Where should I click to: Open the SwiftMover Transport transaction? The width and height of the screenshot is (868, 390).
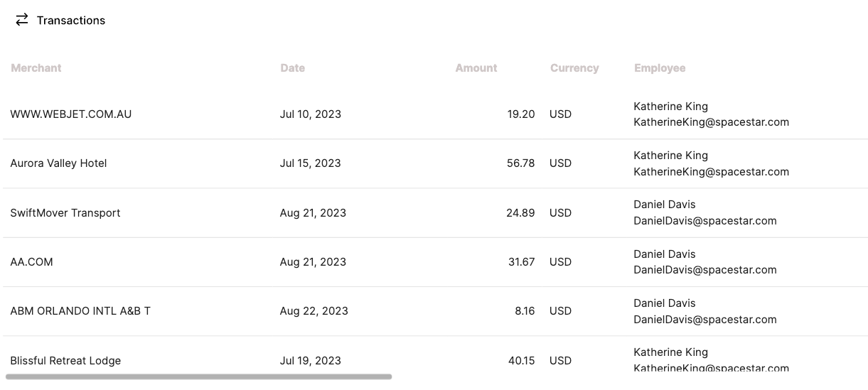coord(435,213)
